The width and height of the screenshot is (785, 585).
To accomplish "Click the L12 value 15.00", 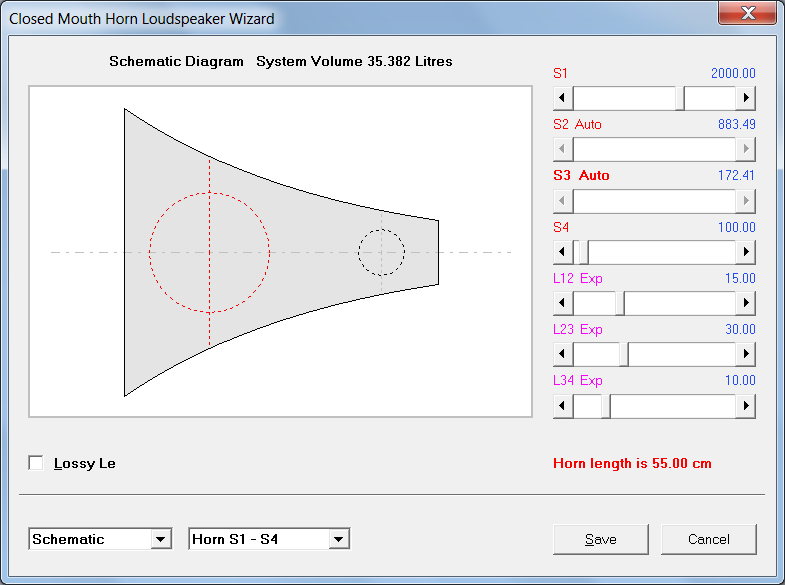I will (740, 278).
